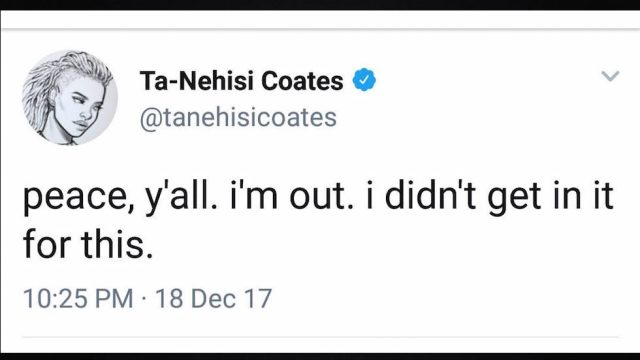Select the "for this." second tweet line
The image size is (640, 360).
point(88,244)
